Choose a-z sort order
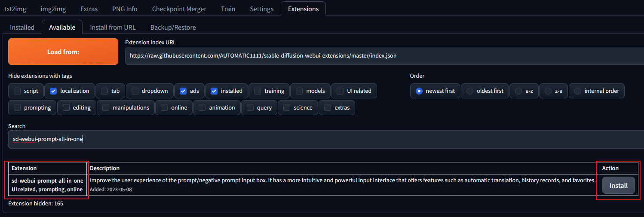Image resolution: width=644 pixels, height=217 pixels. [518, 91]
